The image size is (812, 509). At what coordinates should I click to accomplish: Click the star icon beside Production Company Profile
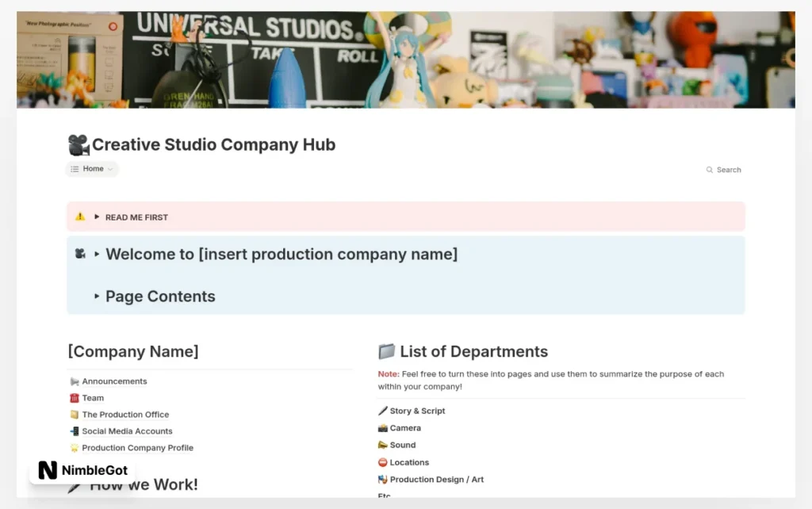75,448
